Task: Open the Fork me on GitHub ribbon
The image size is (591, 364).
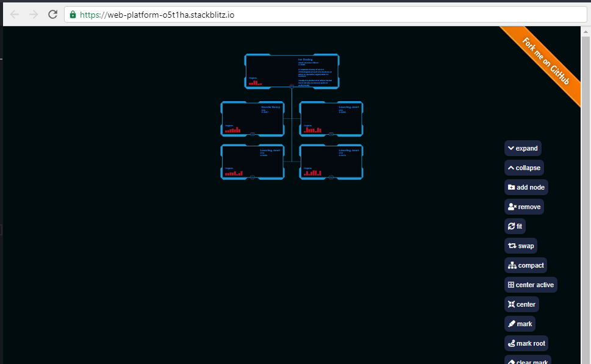Action: pyautogui.click(x=547, y=58)
